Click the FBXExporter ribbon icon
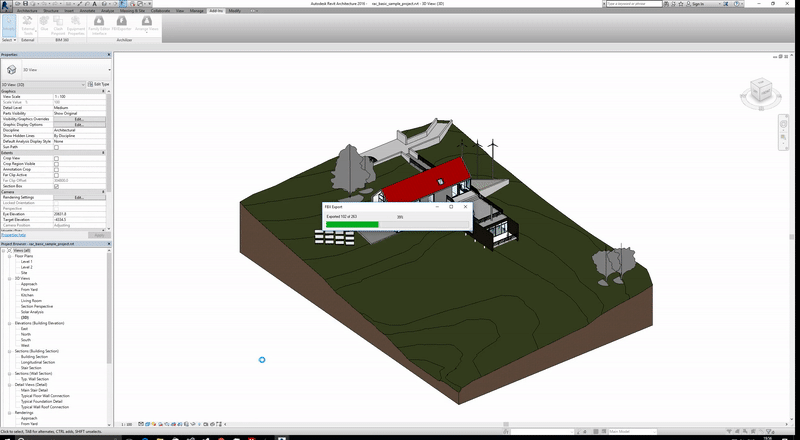The width and height of the screenshot is (800, 440). coord(121,23)
